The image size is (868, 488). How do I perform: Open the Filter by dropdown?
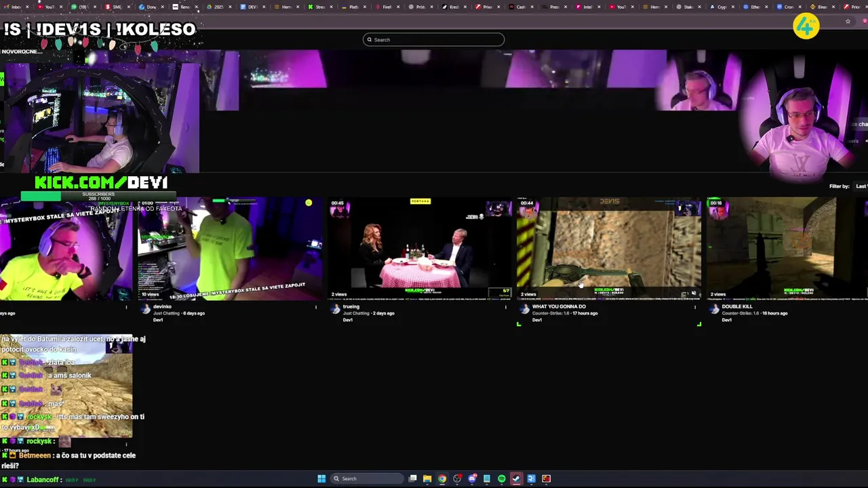coord(861,186)
